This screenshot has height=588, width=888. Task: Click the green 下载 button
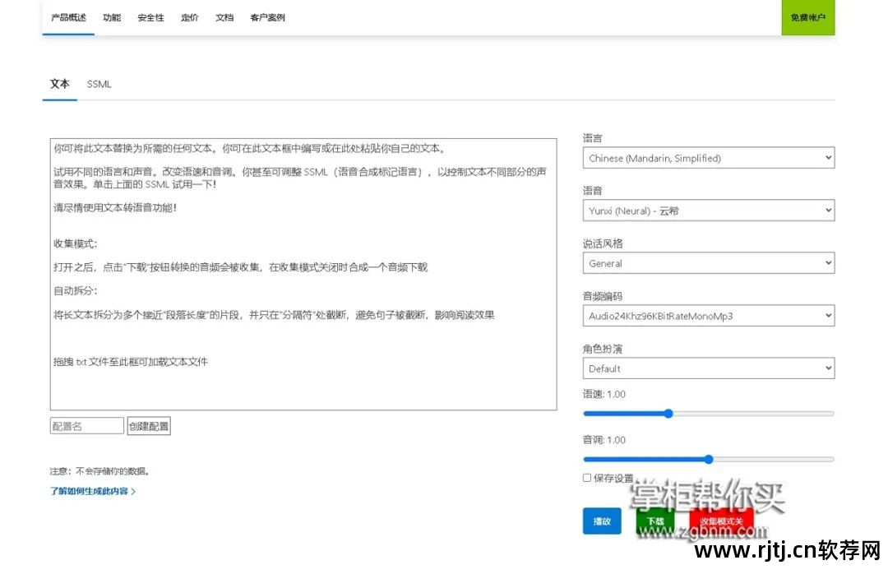coord(655,521)
